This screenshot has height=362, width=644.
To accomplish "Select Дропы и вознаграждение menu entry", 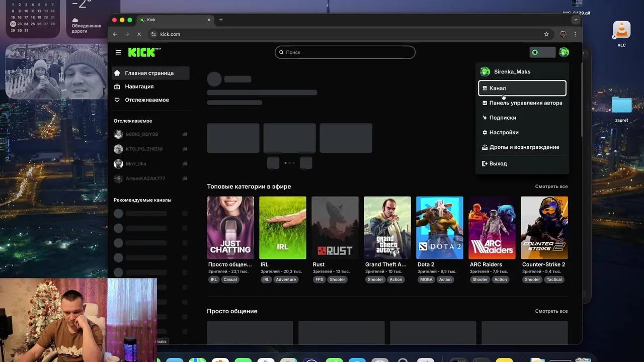I will coord(522,147).
